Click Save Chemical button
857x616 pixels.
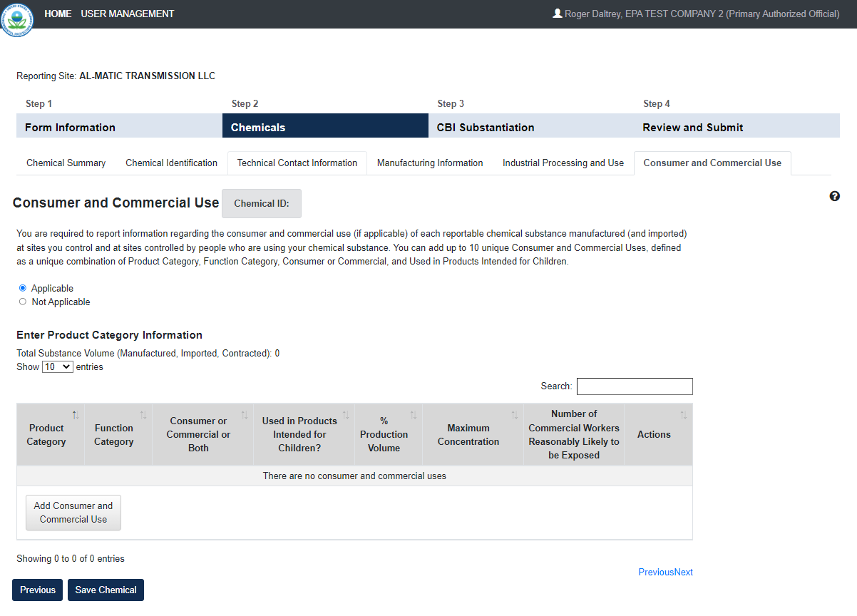point(106,590)
